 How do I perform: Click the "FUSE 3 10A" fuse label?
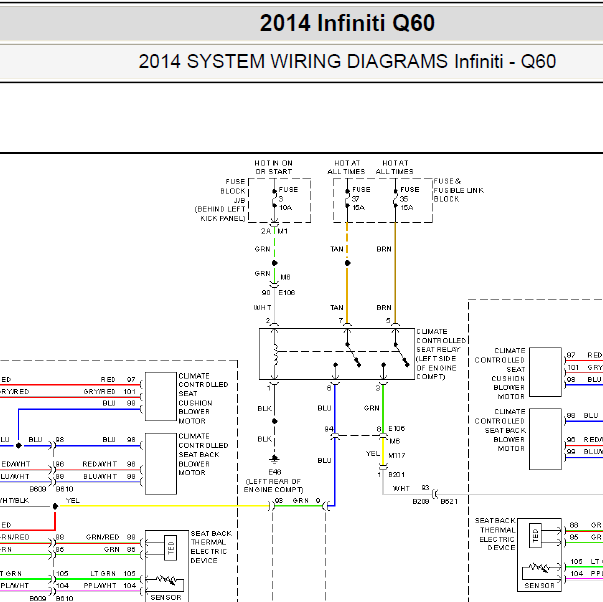point(288,198)
